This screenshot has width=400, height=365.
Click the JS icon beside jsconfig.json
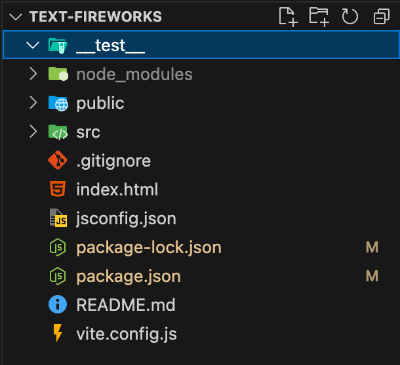[x=58, y=218]
